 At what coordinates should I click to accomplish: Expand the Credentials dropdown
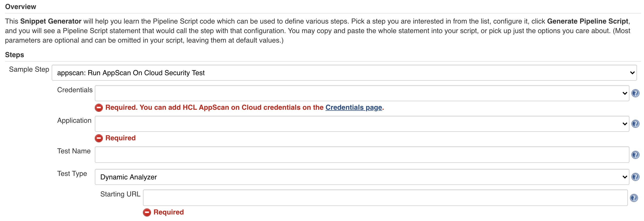[x=362, y=93]
